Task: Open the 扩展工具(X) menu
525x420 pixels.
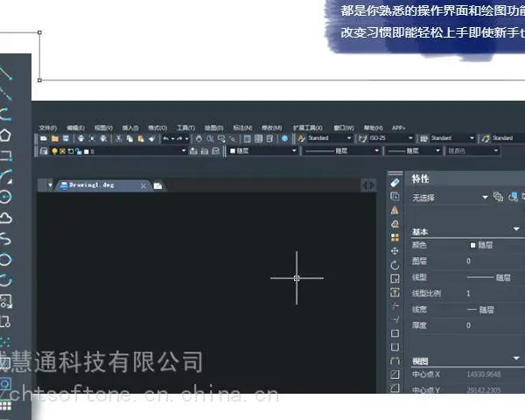Action: [x=308, y=128]
